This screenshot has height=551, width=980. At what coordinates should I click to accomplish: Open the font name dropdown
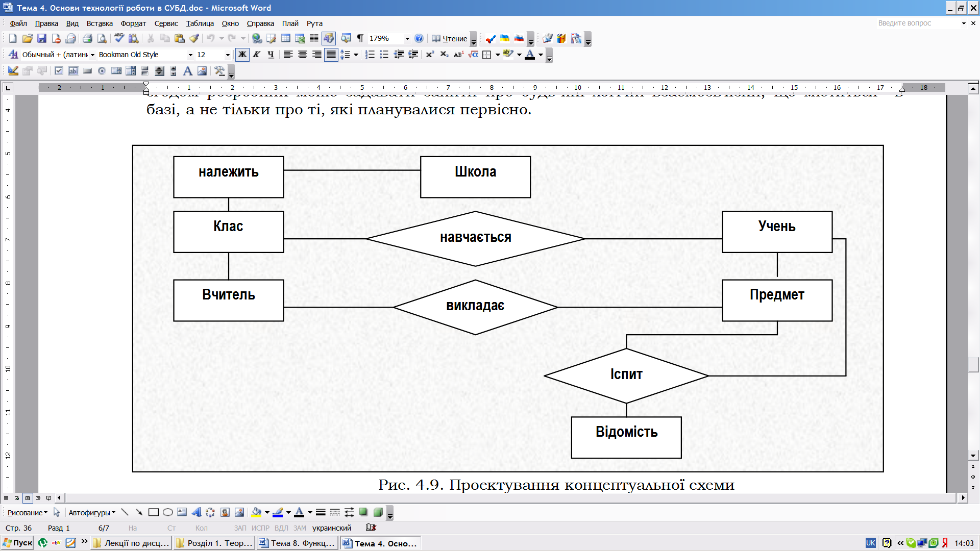[x=190, y=55]
